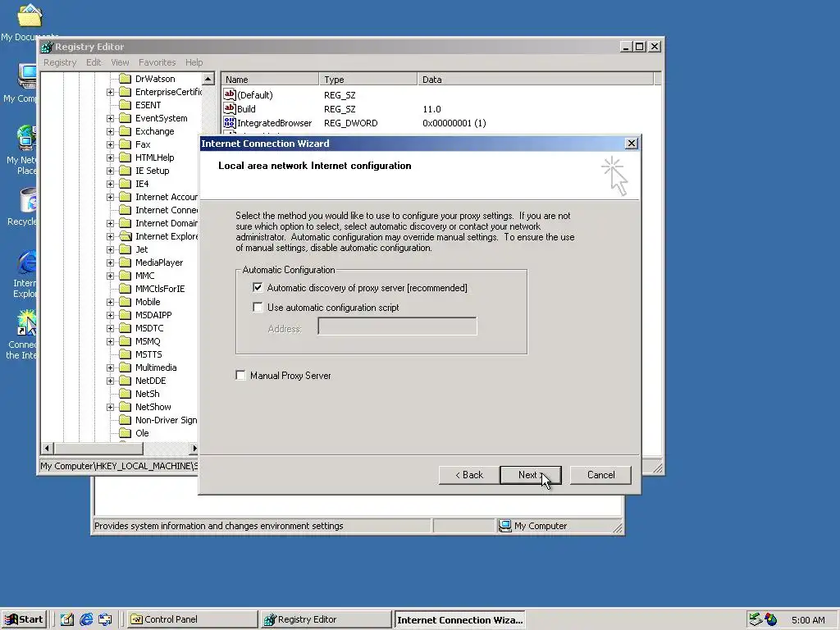Click the script Address input field
Image resolution: width=840 pixels, height=630 pixels.
[397, 326]
